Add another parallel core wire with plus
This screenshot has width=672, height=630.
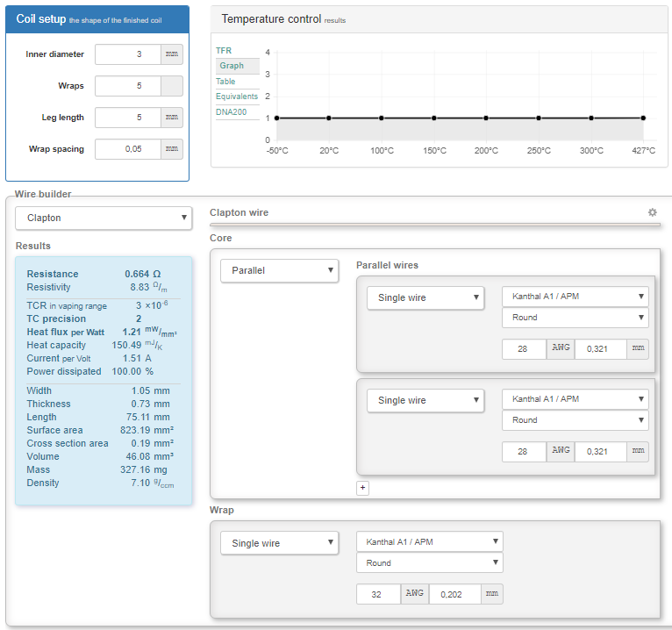(x=362, y=488)
